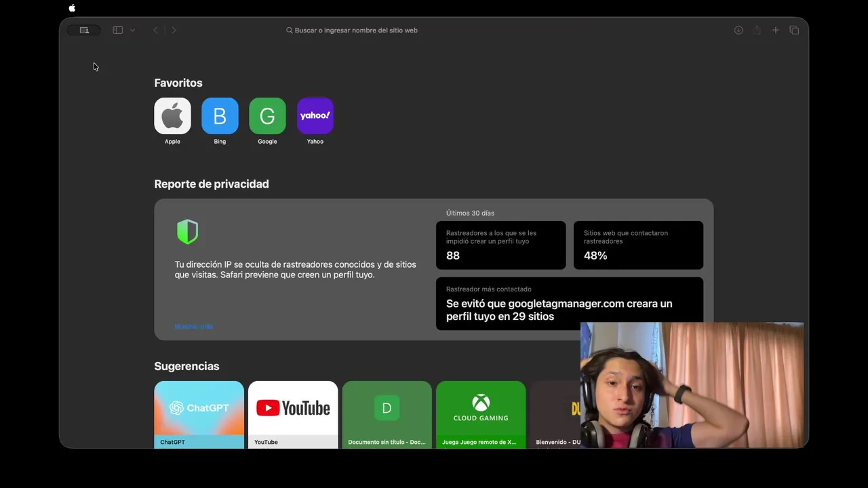Click the googletagmanager.com most contacted tracker card
The width and height of the screenshot is (868, 488).
point(570,304)
